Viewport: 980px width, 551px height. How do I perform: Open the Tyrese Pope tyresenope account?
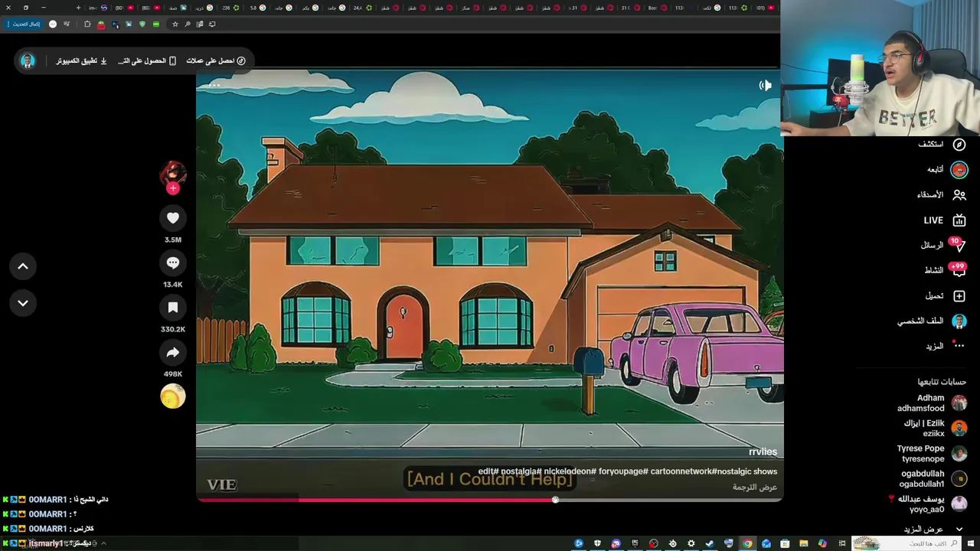click(932, 453)
